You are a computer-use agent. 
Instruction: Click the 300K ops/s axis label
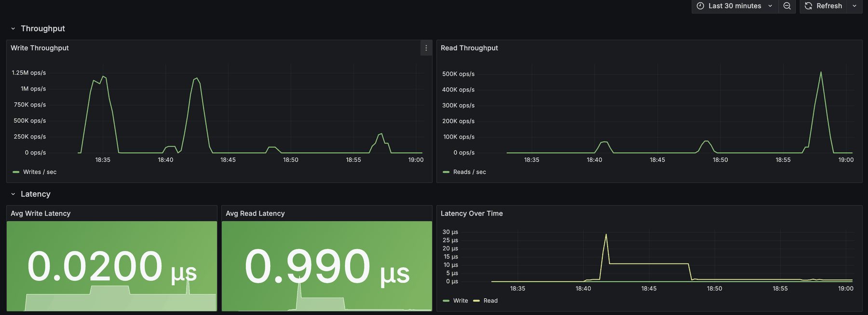[x=458, y=105]
